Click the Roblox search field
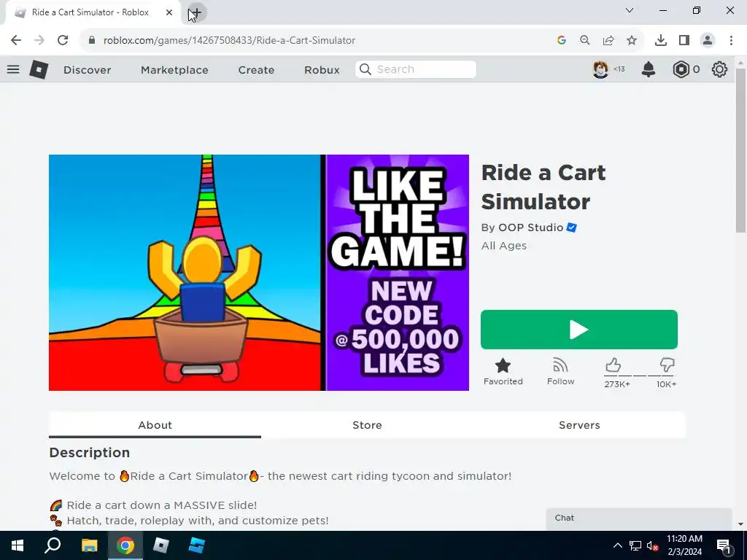This screenshot has height=560, width=747. coord(415,69)
